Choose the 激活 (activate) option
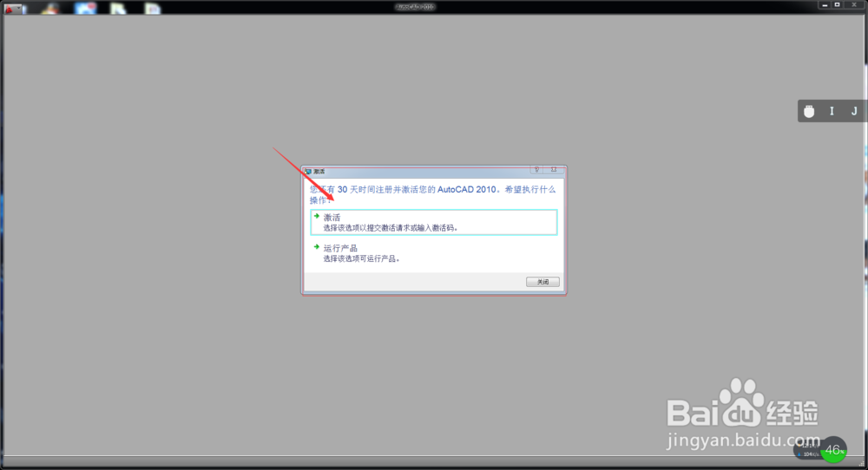 [434, 222]
